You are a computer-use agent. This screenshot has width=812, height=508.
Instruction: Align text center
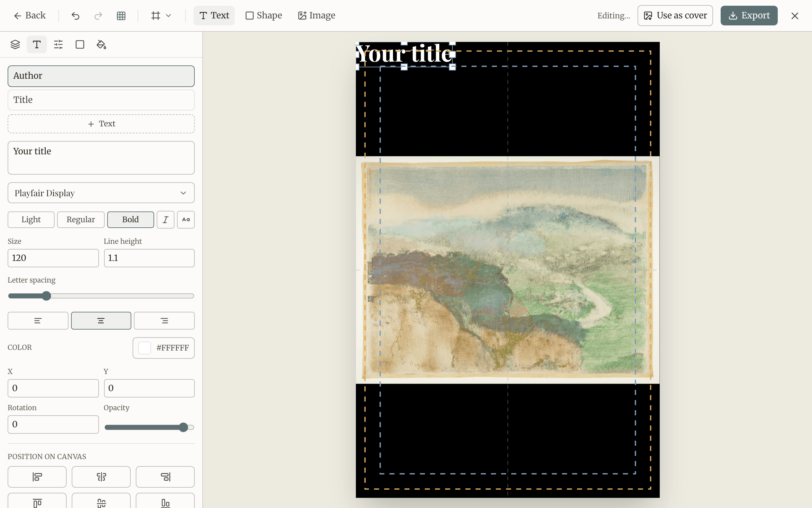coord(101,321)
